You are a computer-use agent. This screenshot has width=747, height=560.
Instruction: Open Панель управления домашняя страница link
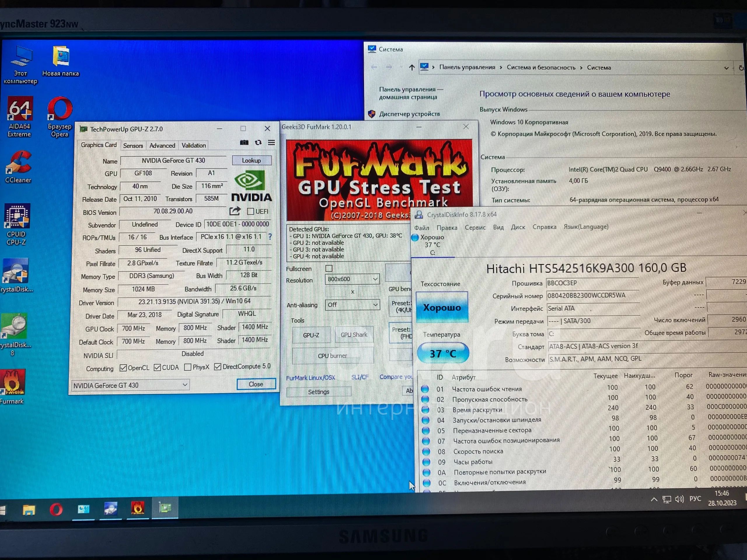click(x=411, y=94)
